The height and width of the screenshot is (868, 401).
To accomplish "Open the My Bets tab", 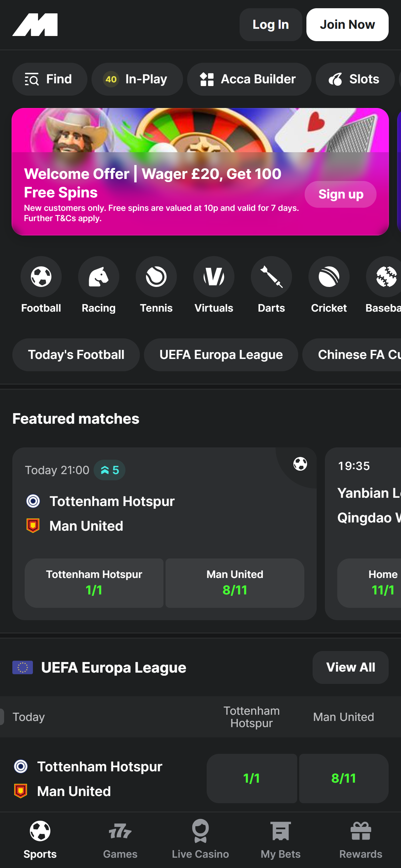I will (281, 839).
